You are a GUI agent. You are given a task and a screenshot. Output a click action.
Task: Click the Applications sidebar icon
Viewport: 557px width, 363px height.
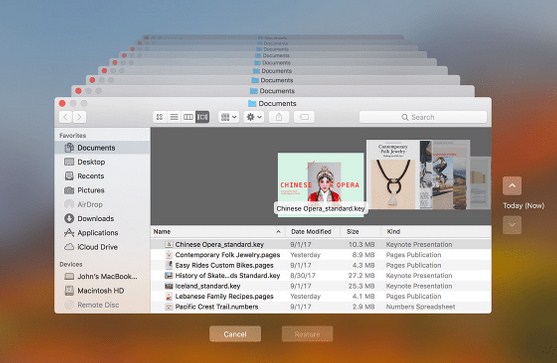69,233
